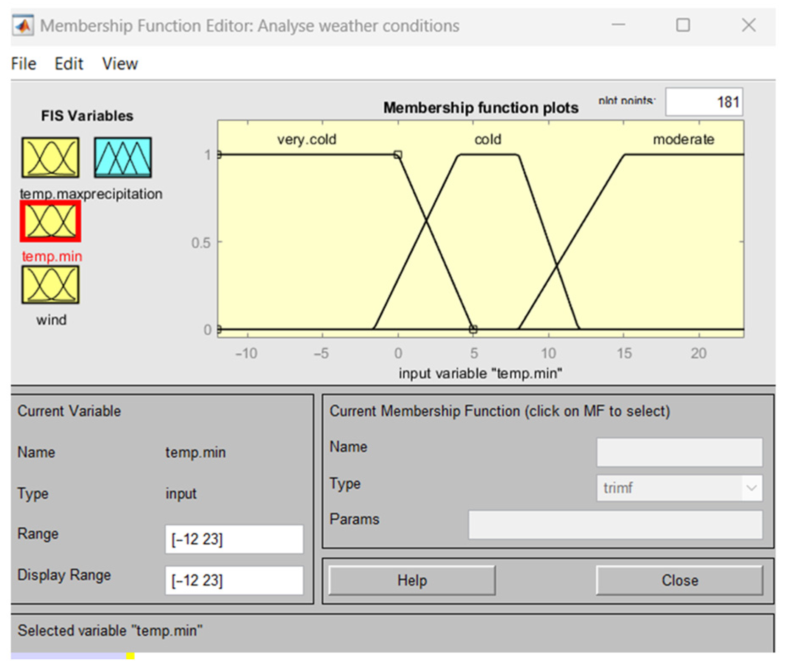
Task: Open the Edit menu
Action: [69, 64]
